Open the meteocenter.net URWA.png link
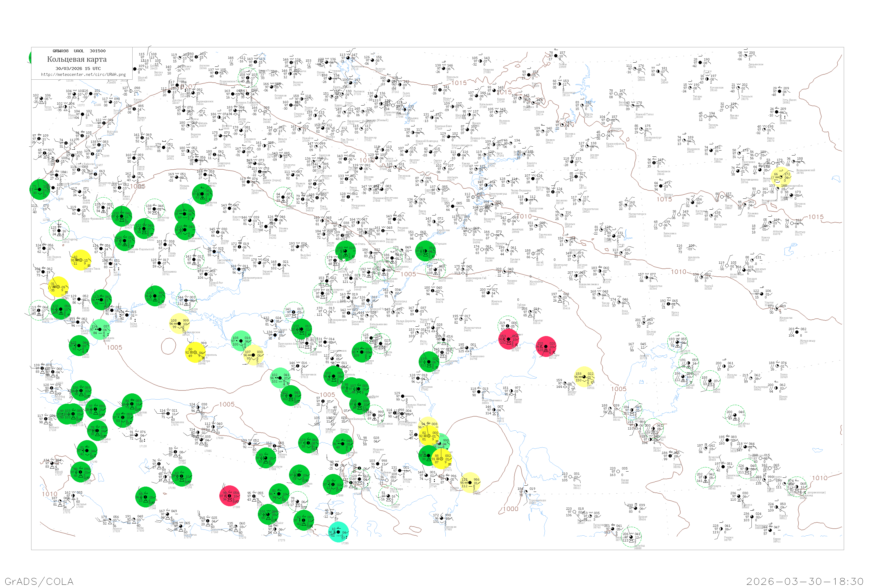This screenshot has width=882, height=588. 83,74
